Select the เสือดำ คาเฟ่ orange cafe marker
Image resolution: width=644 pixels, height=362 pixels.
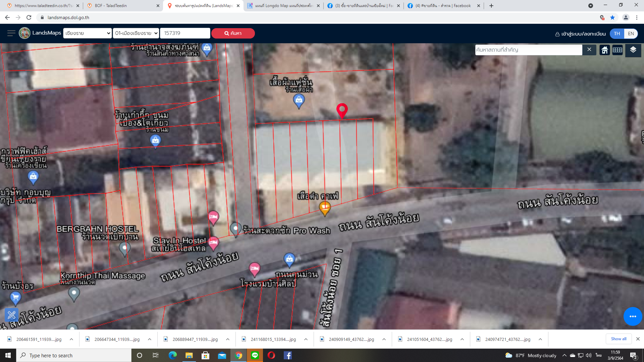pos(325,208)
